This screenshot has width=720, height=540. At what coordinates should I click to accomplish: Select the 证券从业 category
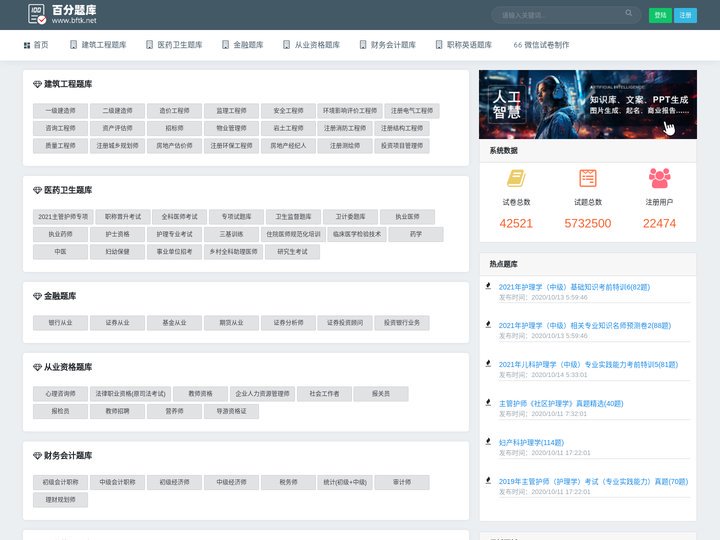[x=117, y=323]
